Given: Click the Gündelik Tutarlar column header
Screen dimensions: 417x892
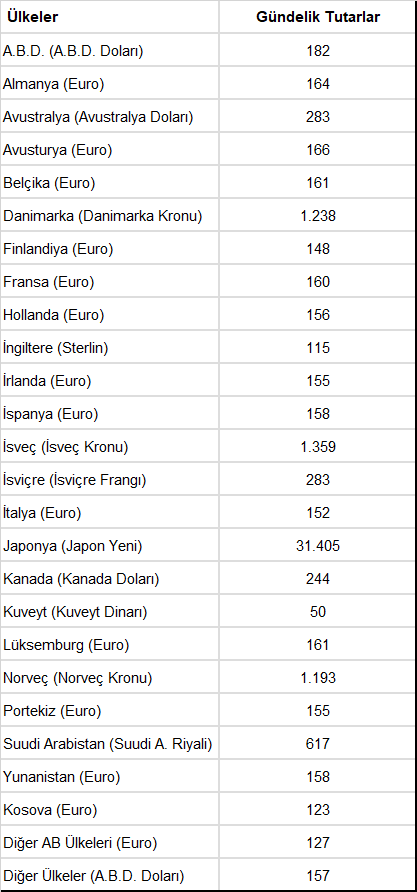Looking at the screenshot, I should [x=318, y=17].
